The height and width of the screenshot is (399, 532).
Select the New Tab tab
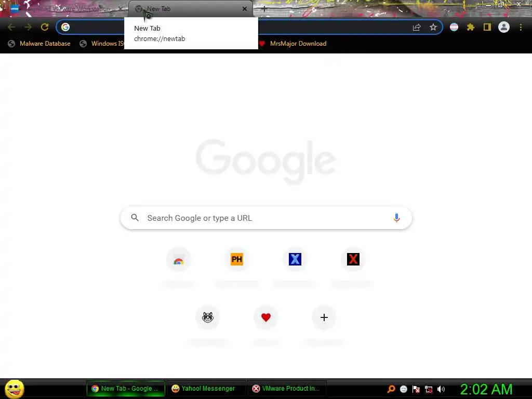pos(190,9)
